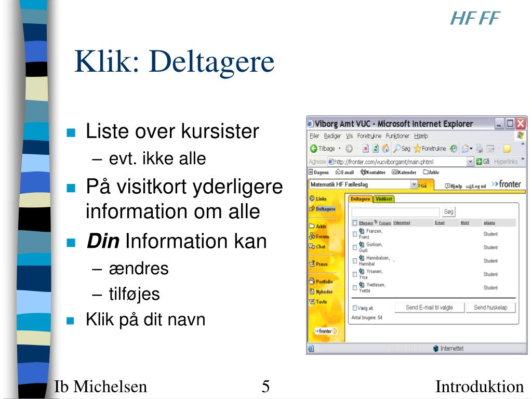The image size is (532, 399).
Task: Click the yellow Gå beside room dropdown
Action: (423, 185)
